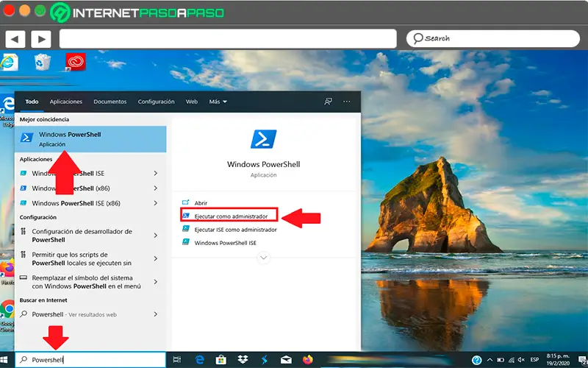Launch Firefox from taskbar
This screenshot has width=588, height=368.
308,360
